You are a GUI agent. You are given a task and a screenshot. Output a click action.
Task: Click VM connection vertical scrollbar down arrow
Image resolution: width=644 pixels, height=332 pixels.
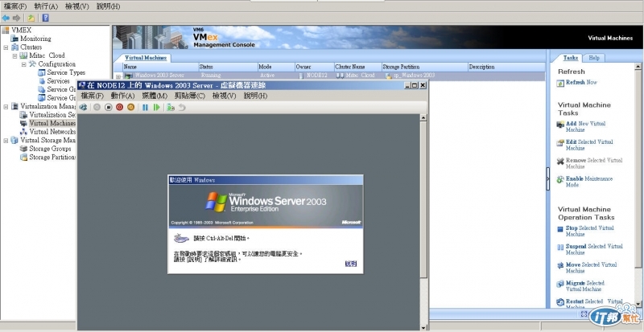423,327
